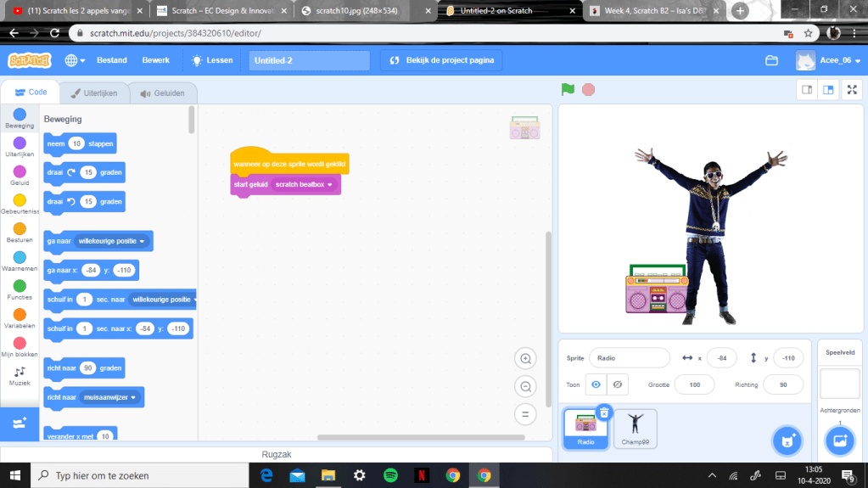The image size is (868, 488).
Task: Select the Champ99 sprite thumbnail
Action: tap(635, 429)
